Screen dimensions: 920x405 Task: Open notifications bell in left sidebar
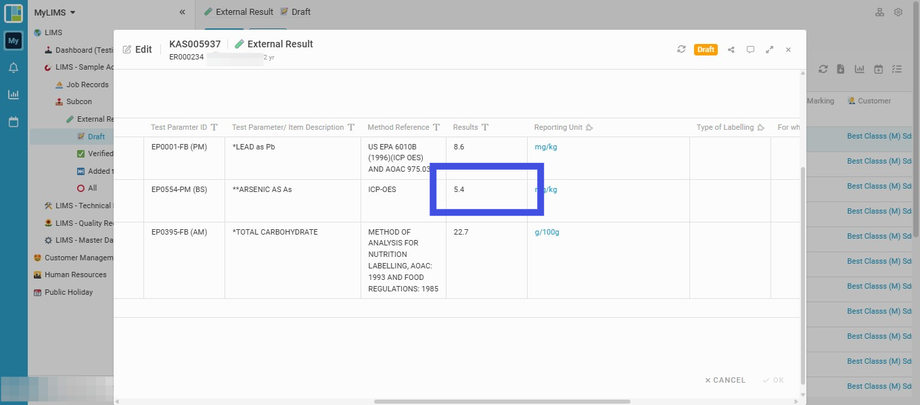13,68
